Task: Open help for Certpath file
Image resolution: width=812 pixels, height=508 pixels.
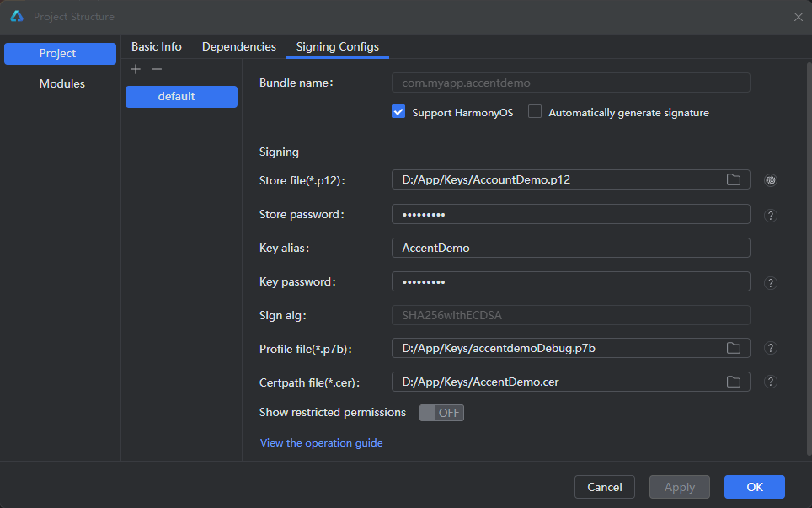Action: 770,382
